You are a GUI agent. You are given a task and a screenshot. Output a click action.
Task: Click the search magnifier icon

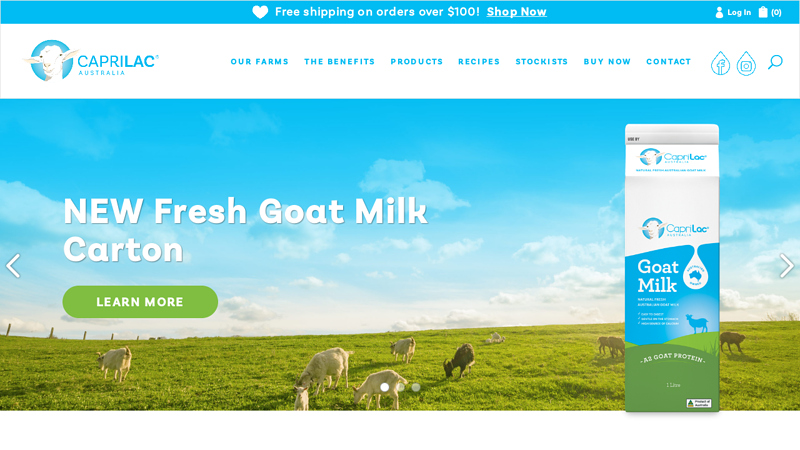pyautogui.click(x=775, y=62)
